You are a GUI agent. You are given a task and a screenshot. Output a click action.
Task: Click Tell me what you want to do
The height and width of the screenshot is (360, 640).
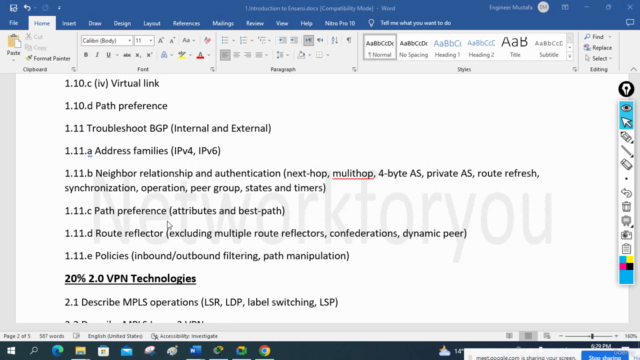[416, 23]
